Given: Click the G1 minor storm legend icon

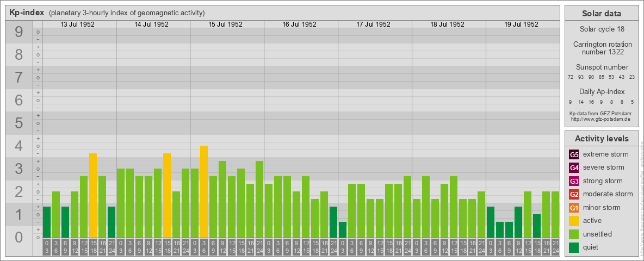Looking at the screenshot, I should tap(574, 208).
